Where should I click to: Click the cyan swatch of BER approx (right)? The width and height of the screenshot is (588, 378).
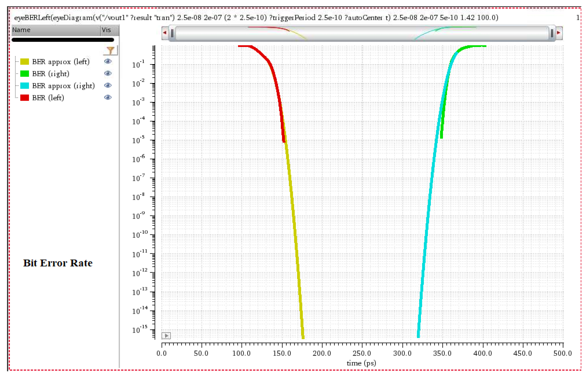[x=24, y=86]
